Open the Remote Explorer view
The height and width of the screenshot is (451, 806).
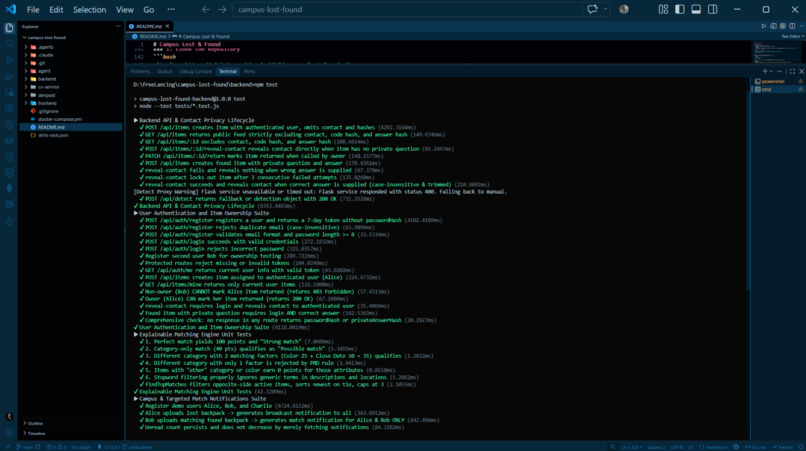pyautogui.click(x=9, y=93)
